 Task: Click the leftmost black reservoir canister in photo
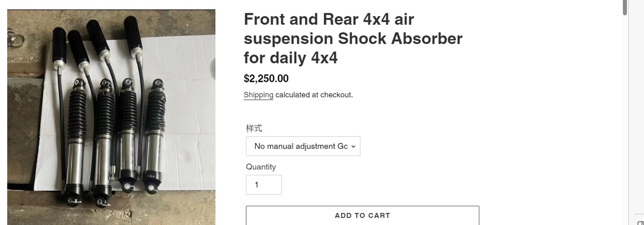[59, 45]
